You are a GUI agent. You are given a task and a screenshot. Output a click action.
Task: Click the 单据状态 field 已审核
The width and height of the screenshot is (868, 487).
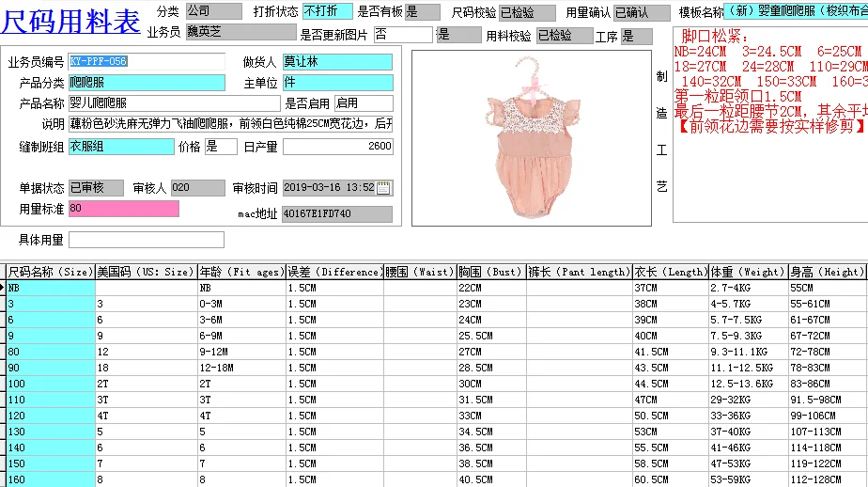[x=97, y=188]
